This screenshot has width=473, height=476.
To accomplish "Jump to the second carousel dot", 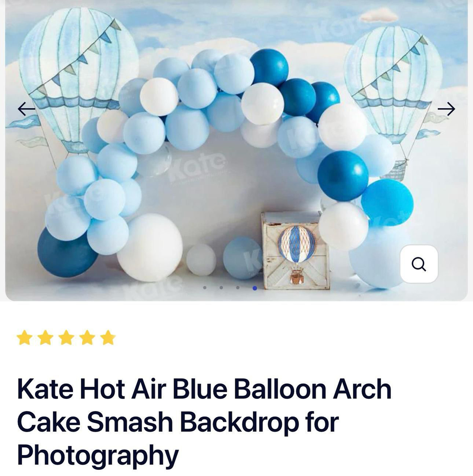I will coord(221,288).
